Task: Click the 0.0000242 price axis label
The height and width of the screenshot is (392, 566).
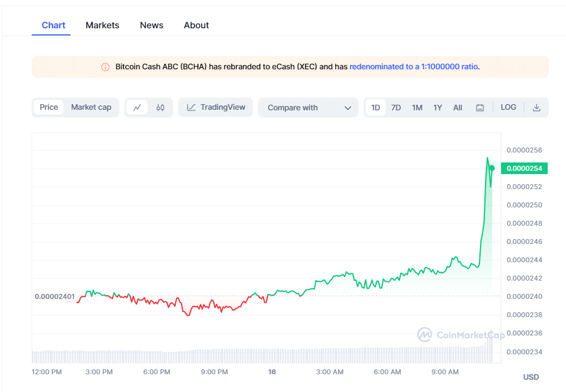Action: coord(524,278)
